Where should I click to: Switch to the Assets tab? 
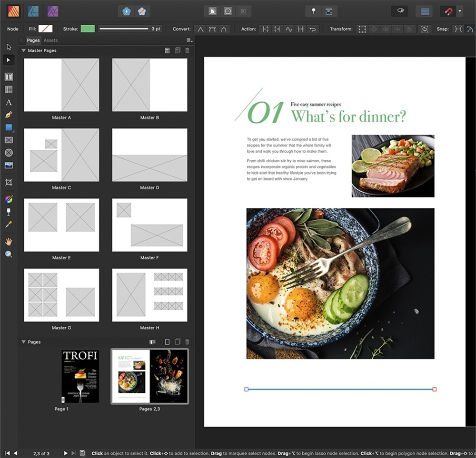coord(50,40)
